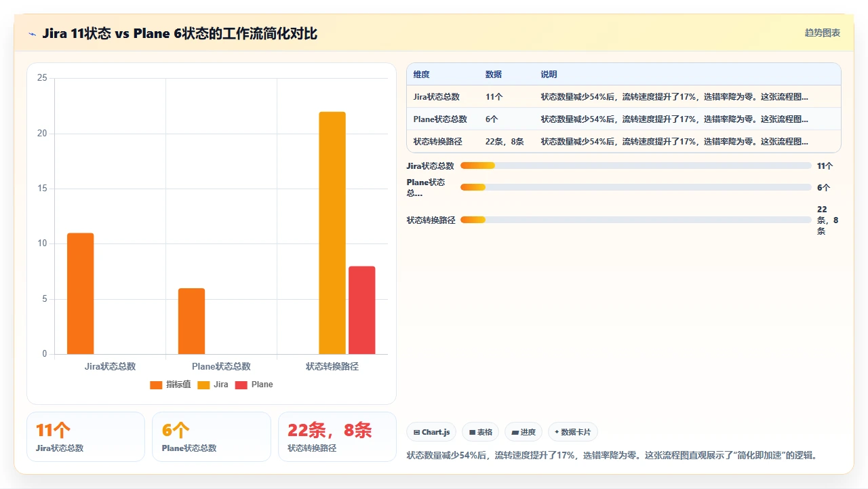
Task: Toggle the Plane red legend swatch
Action: click(x=241, y=385)
